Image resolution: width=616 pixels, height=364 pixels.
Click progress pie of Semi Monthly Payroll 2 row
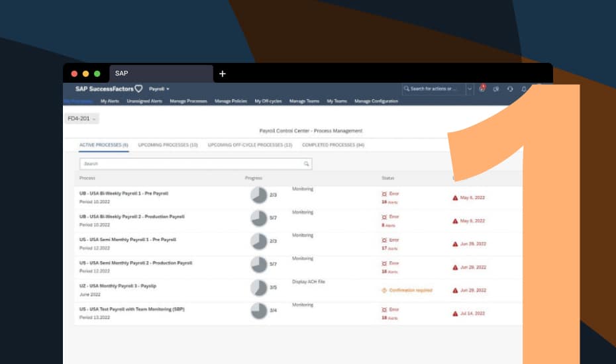(259, 264)
